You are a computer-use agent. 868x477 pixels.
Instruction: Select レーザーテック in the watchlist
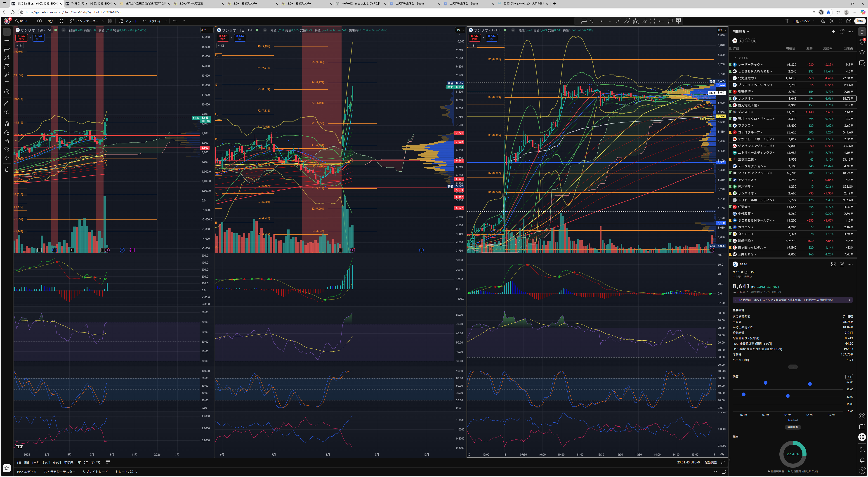tap(793, 65)
